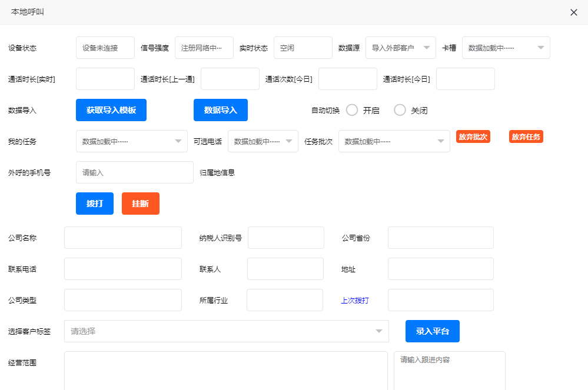
Task: Click the 公司类型 field
Action: (x=123, y=300)
